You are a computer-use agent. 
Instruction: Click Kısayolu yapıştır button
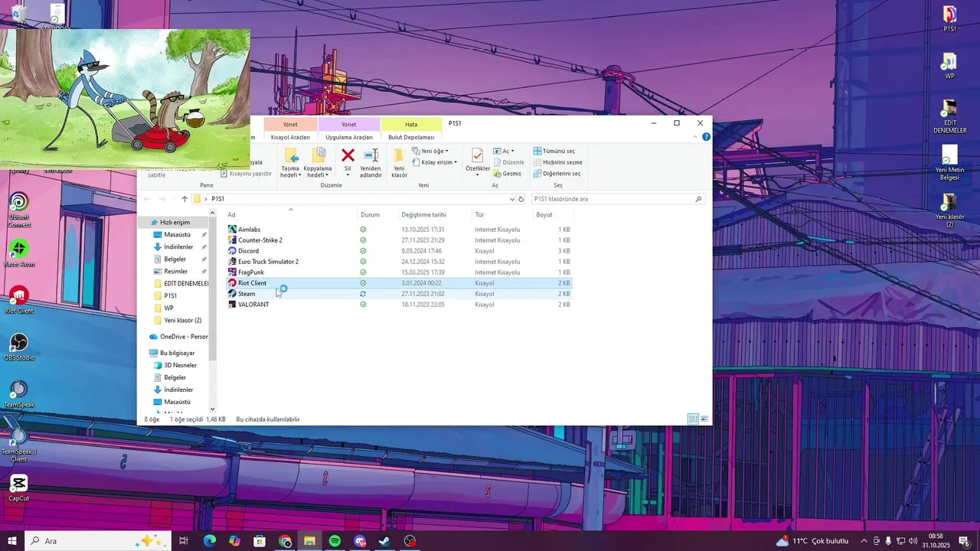tap(247, 174)
